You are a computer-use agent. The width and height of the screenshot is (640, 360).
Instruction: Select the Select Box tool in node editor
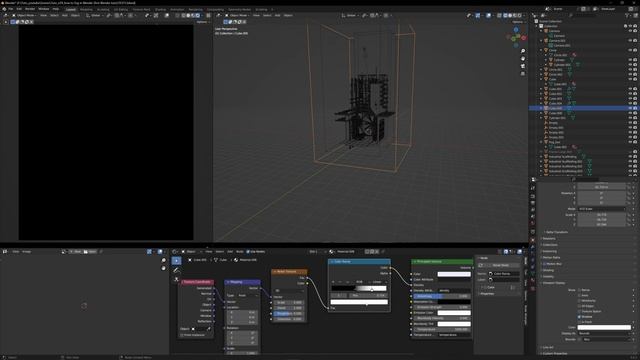[x=176, y=260]
